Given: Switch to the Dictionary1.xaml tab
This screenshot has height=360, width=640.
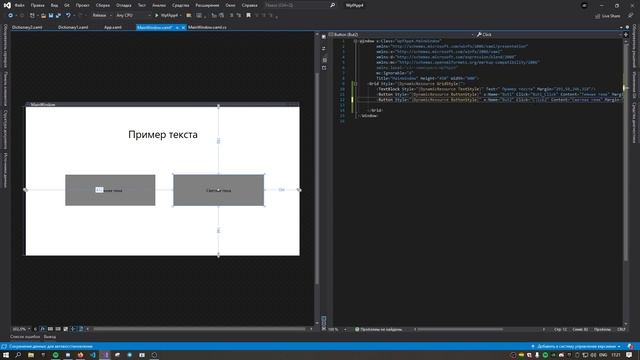Looking at the screenshot, I should pos(73,27).
